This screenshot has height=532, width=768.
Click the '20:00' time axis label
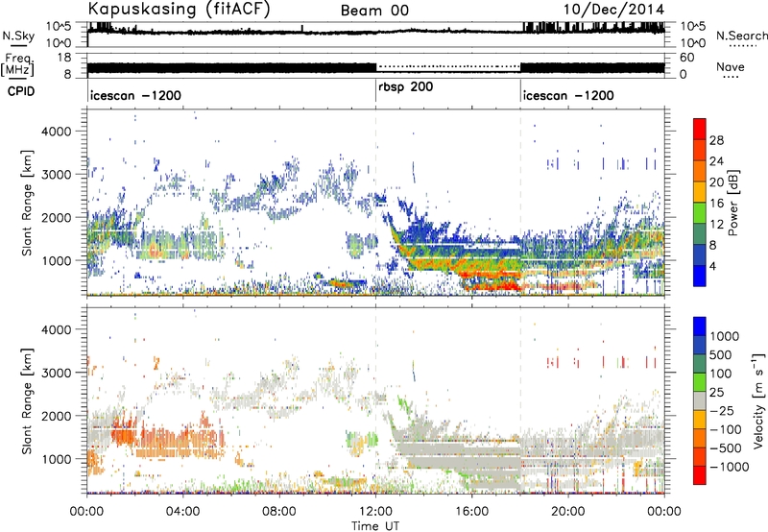[568, 512]
